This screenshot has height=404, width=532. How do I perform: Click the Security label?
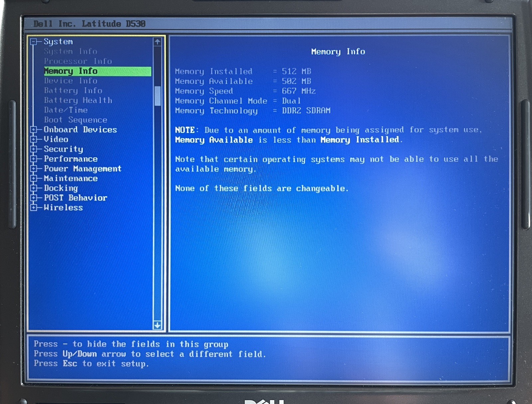[64, 149]
